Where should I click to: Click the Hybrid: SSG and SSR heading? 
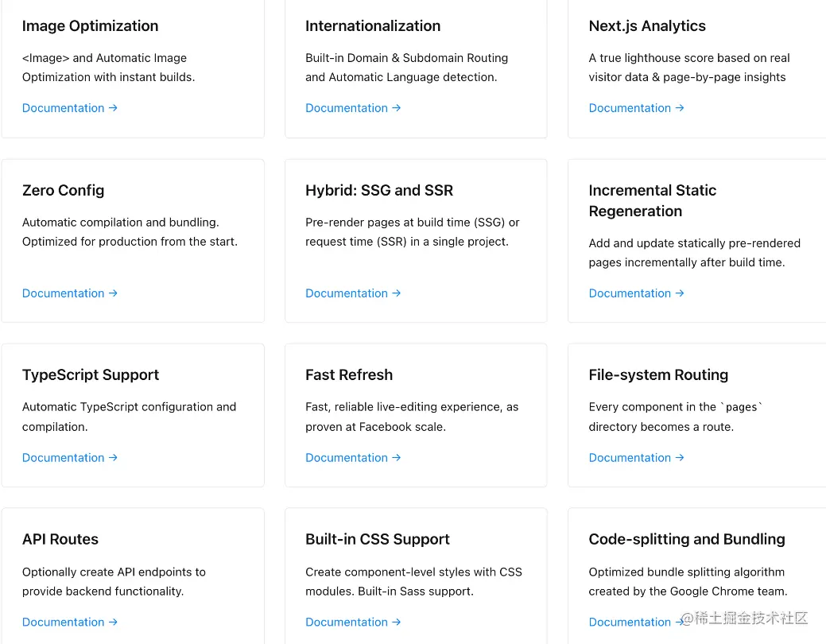coord(379,191)
